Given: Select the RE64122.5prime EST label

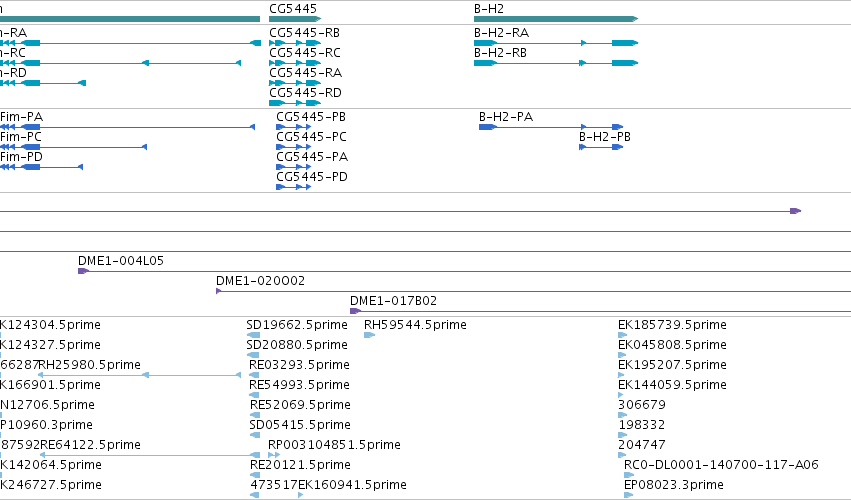Looking at the screenshot, I should coord(91,446).
